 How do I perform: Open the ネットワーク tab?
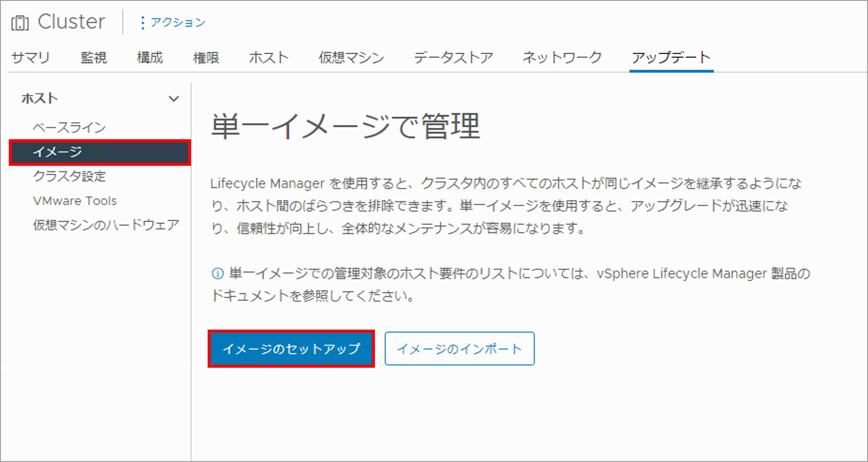tap(562, 58)
